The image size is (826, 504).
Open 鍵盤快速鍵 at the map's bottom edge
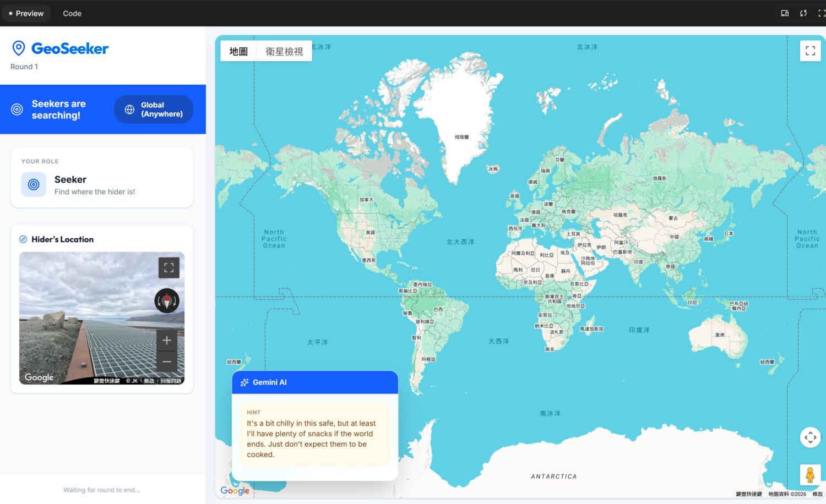[749, 494]
